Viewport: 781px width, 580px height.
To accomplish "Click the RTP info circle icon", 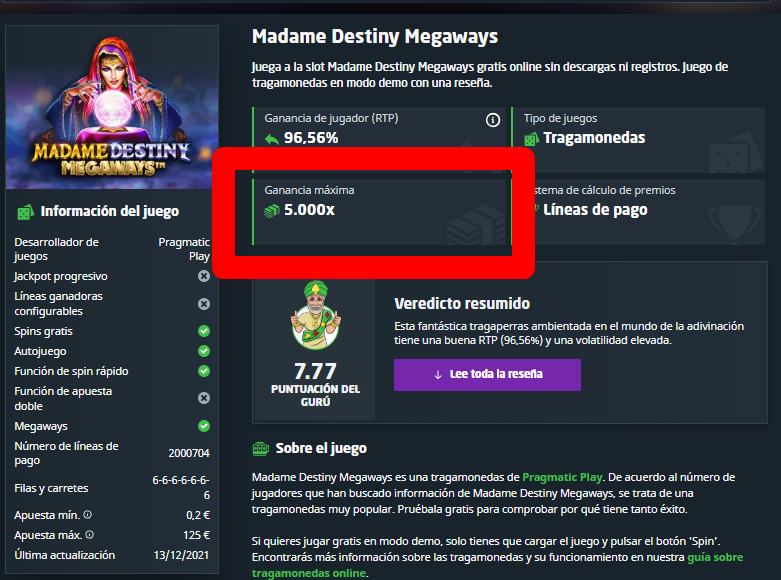I will tap(493, 120).
